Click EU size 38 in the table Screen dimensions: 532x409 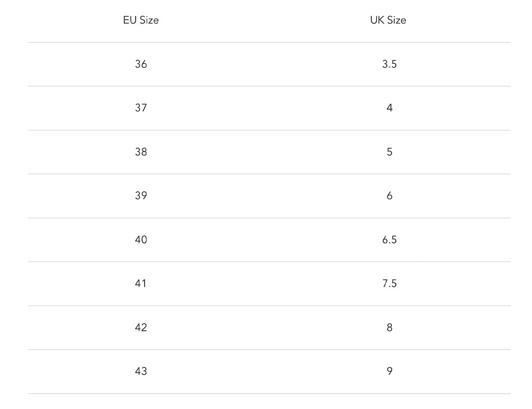click(x=141, y=152)
